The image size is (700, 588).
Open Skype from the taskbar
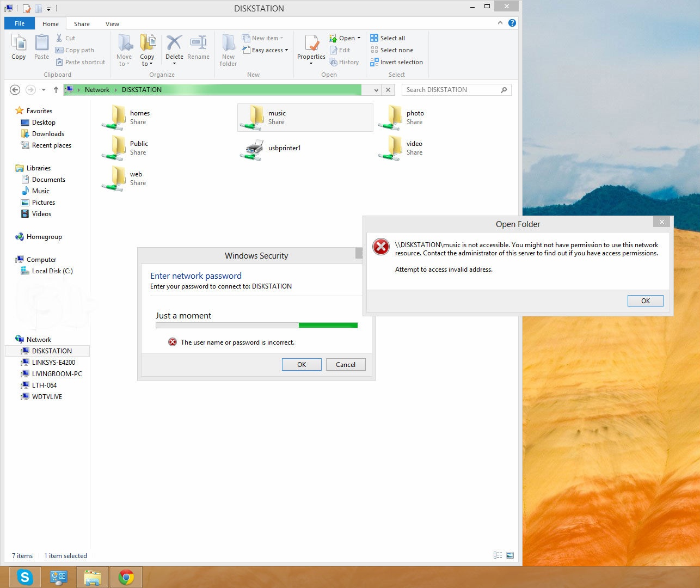(x=25, y=577)
